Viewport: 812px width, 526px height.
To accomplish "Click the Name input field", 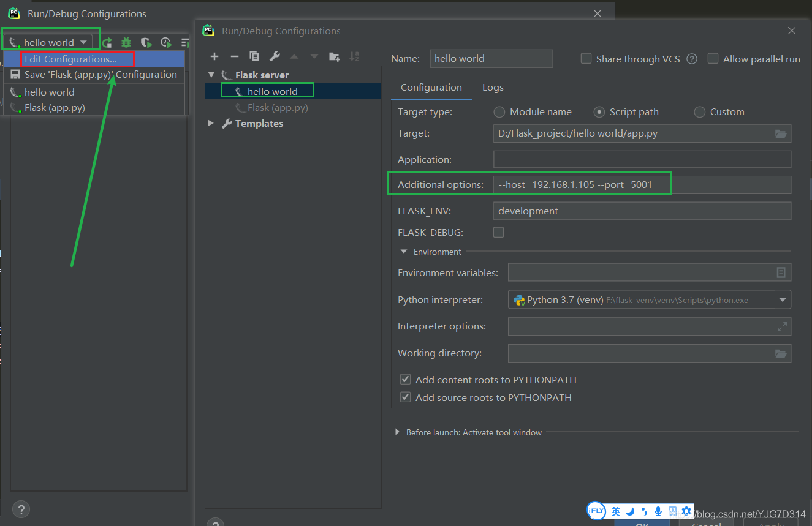I will (x=491, y=59).
